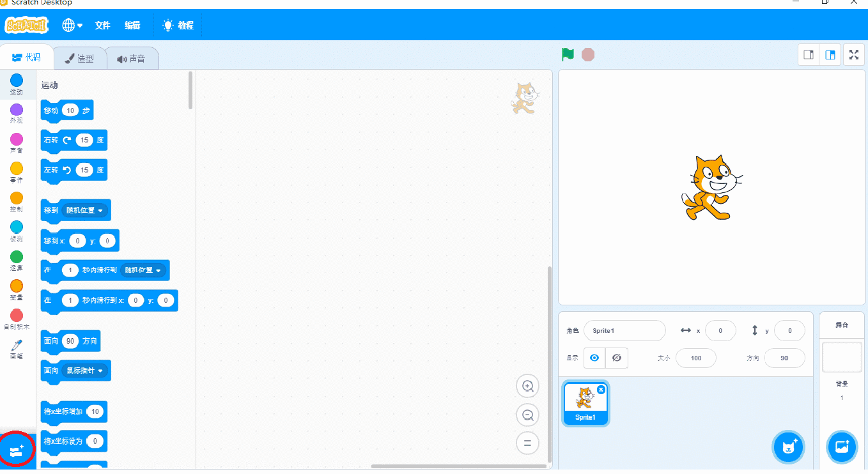Select the 事件 block category
868x474 pixels.
pos(17,172)
